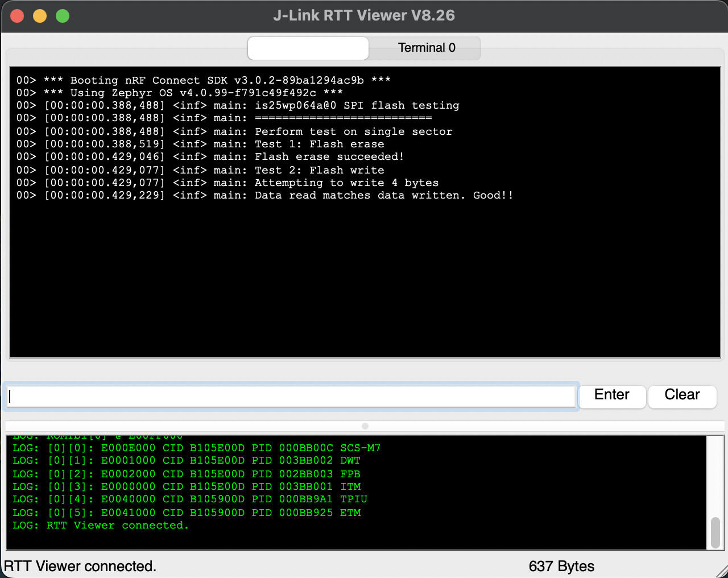Click the 'RTT Viewer connected.' status bar text
Screen dimensions: 728x578
pos(80,567)
